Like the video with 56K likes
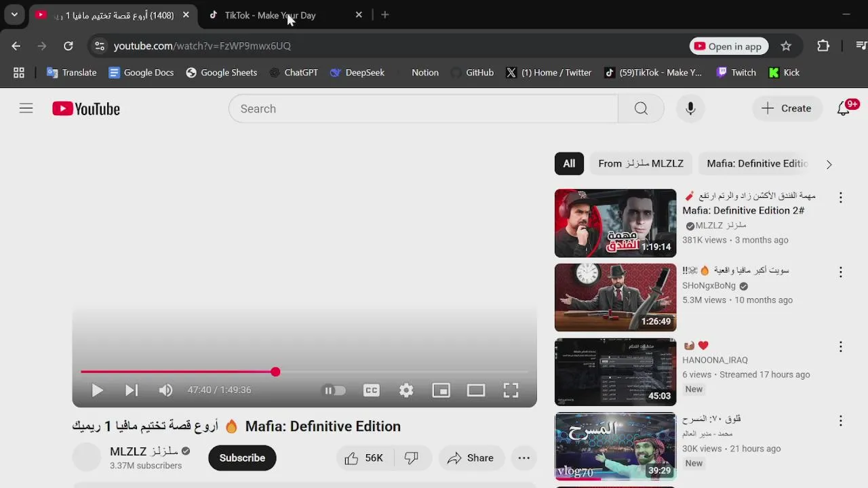868x488 pixels. pos(364,458)
